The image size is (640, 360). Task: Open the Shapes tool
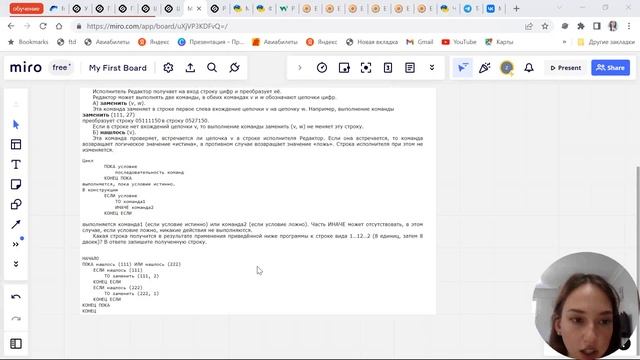point(16,204)
